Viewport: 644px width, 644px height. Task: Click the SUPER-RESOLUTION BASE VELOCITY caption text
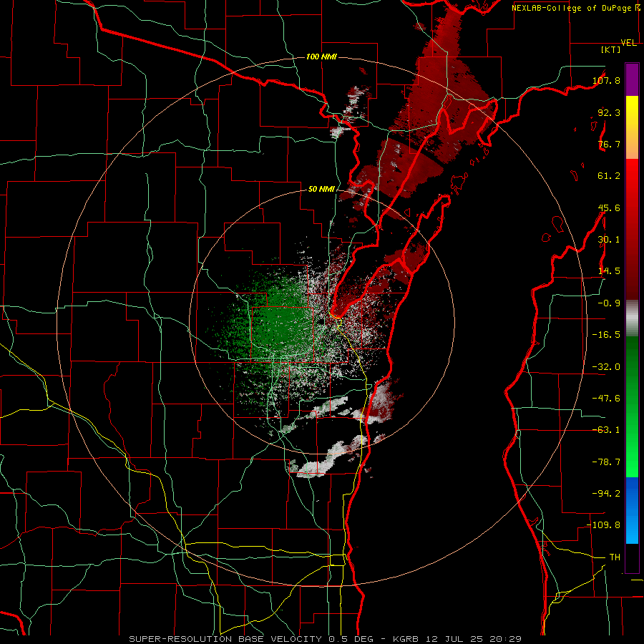225,639
